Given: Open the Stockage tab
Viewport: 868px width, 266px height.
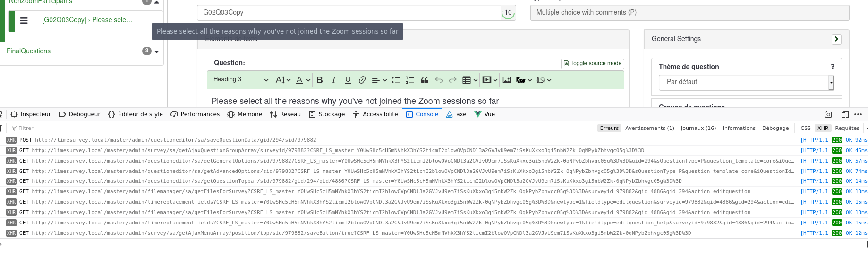Looking at the screenshot, I should (x=327, y=114).
